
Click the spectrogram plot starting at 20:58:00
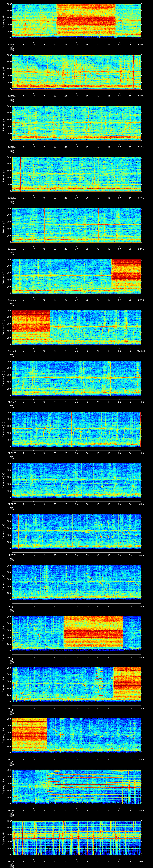pyautogui.click(x=76, y=276)
